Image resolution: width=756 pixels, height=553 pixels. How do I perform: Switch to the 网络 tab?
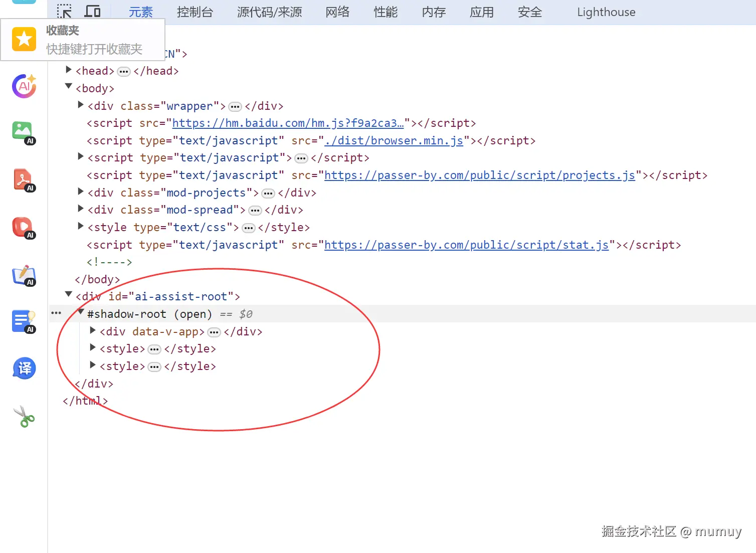(337, 12)
